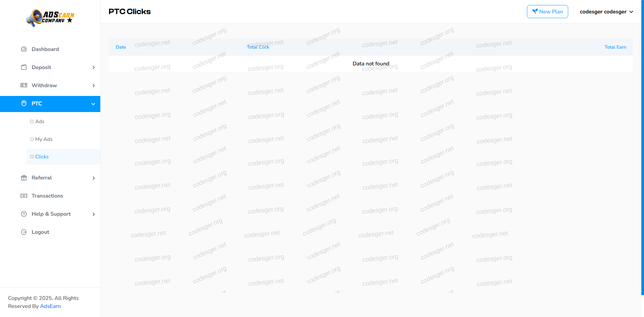The height and width of the screenshot is (317, 644).
Task: Click the Deposit wallet icon
Action: point(24,67)
